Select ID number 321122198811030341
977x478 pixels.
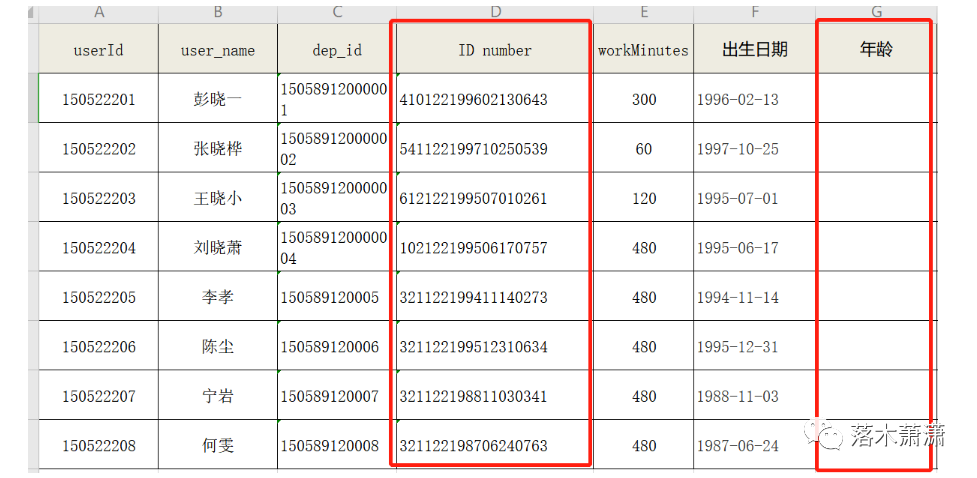tap(495, 395)
